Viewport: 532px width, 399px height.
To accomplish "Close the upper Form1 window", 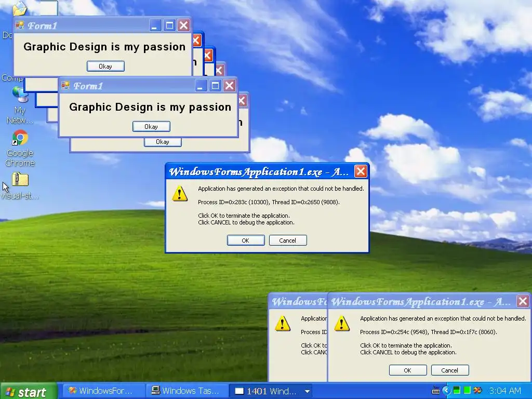I will (183, 25).
